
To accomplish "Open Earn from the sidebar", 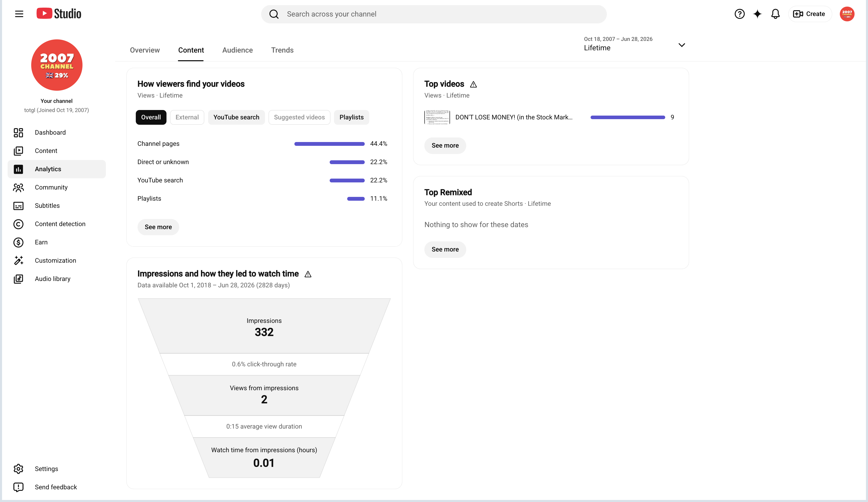I will 57,242.
